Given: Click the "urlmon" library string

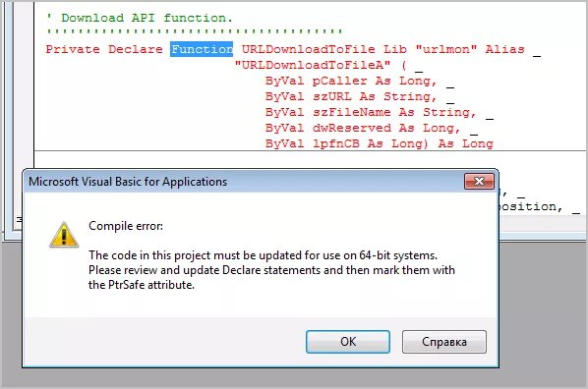Looking at the screenshot, I should [446, 49].
